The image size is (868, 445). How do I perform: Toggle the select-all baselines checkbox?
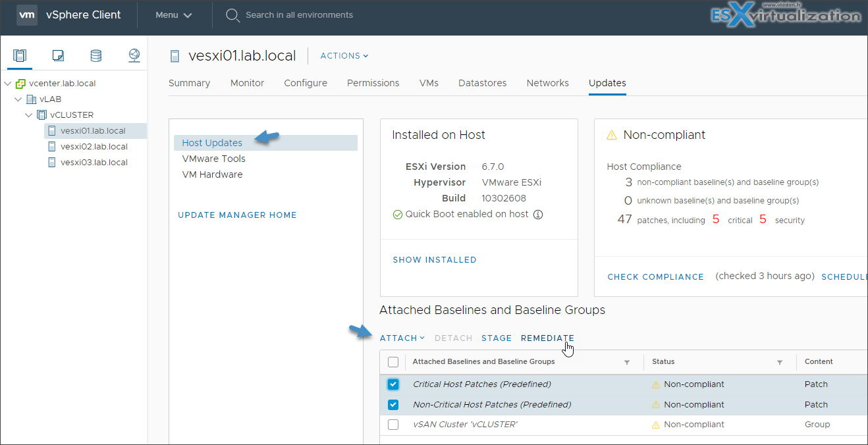click(x=393, y=361)
